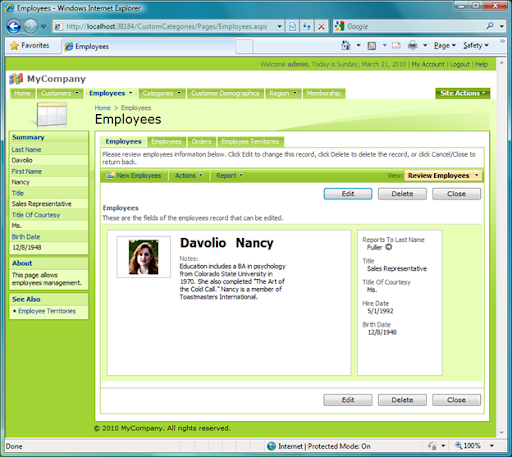The height and width of the screenshot is (457, 512).
Task: Open the Review Employees view selector
Action: pos(443,176)
